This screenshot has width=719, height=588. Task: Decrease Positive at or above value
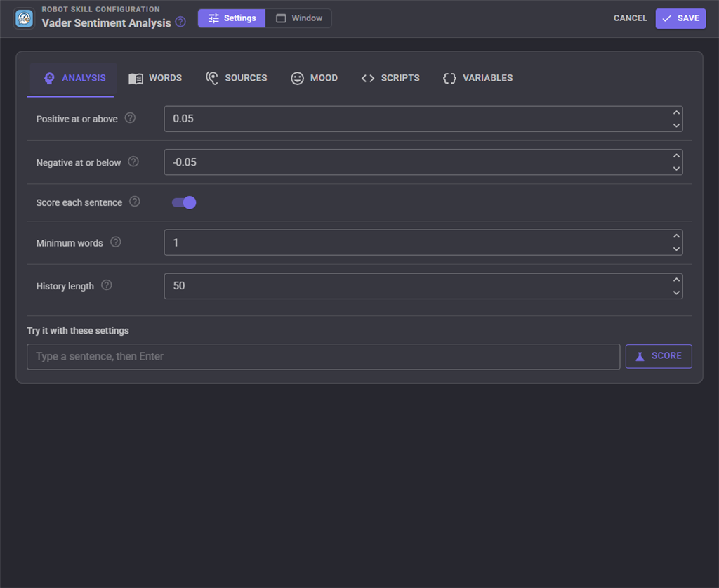676,125
